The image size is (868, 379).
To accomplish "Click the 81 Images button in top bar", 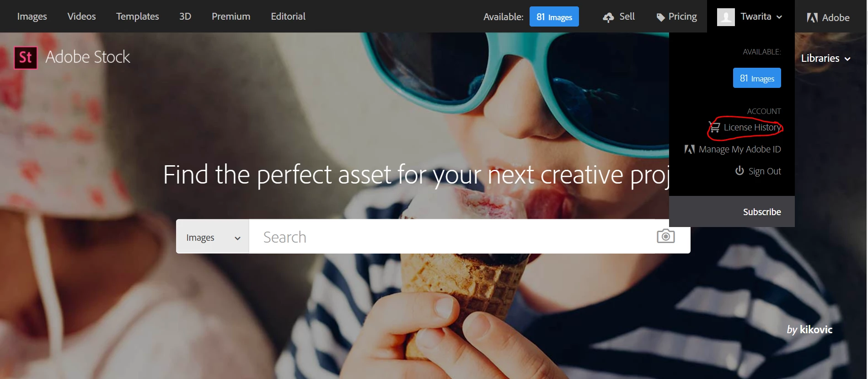I will (x=554, y=17).
